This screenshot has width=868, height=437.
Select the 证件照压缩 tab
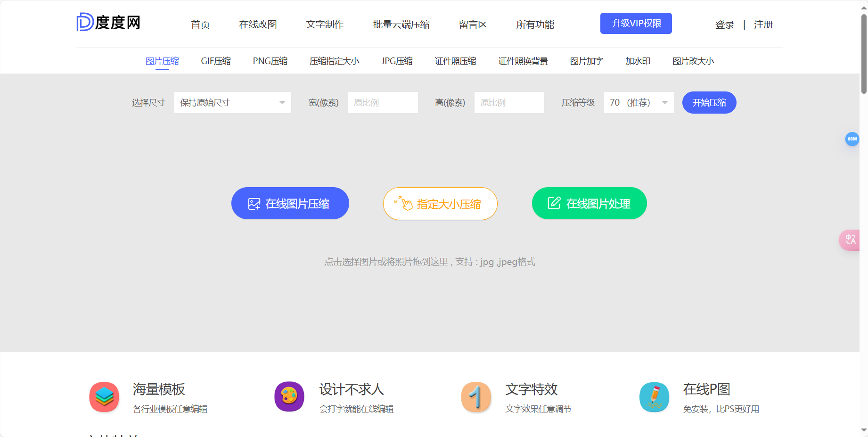click(x=455, y=61)
